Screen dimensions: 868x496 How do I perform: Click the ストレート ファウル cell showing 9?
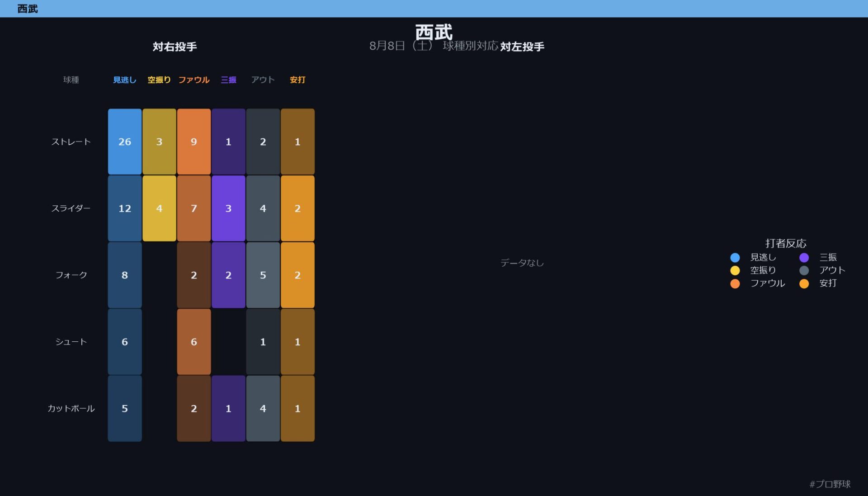tap(194, 142)
